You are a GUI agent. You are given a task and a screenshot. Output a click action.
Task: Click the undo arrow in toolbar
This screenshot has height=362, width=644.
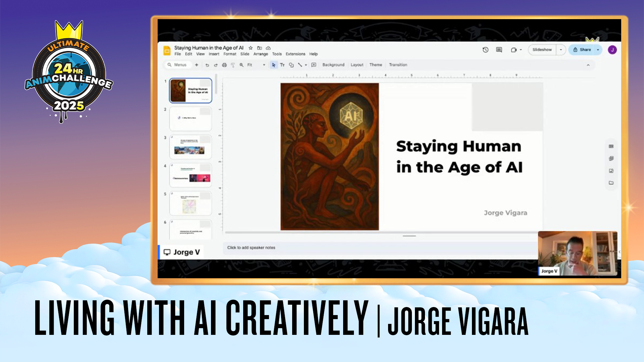click(207, 65)
